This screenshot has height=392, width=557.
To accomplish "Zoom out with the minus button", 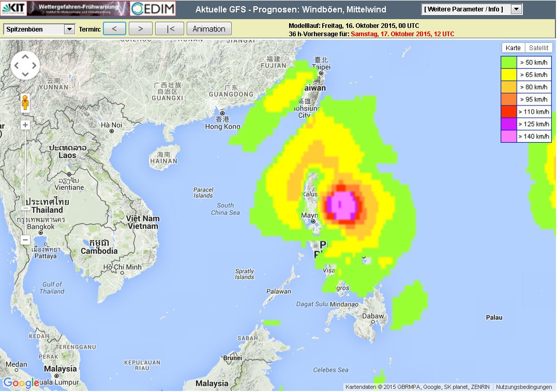I will (25, 240).
